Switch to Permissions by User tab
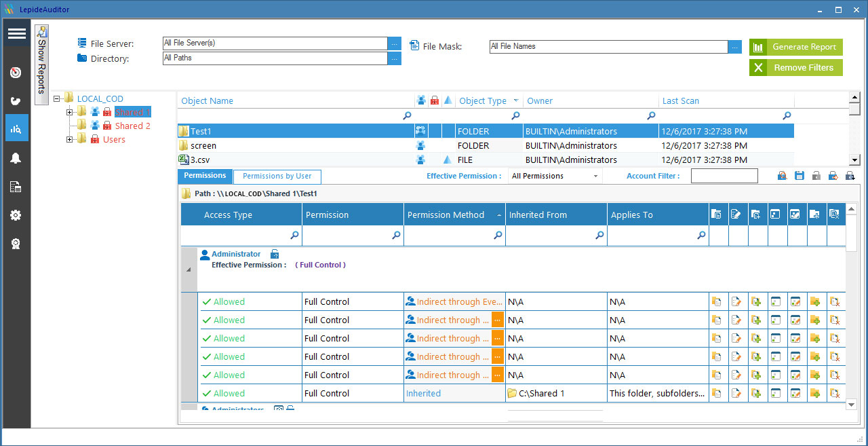 [277, 176]
